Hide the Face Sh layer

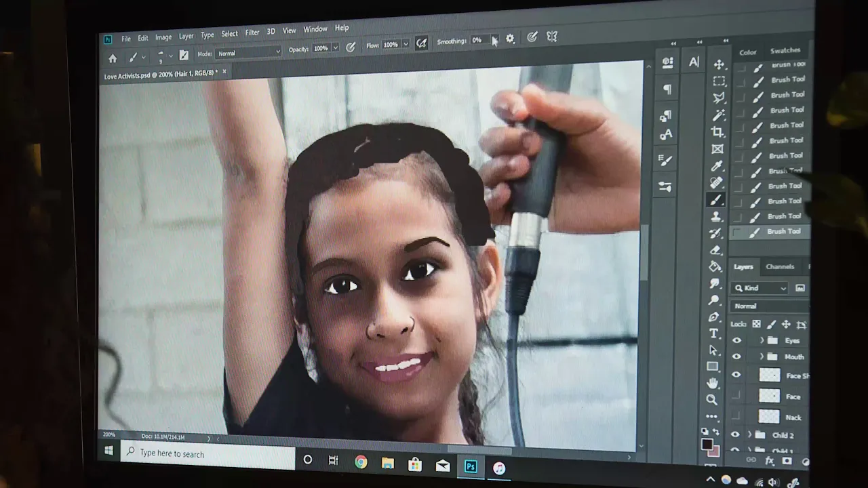pyautogui.click(x=736, y=375)
